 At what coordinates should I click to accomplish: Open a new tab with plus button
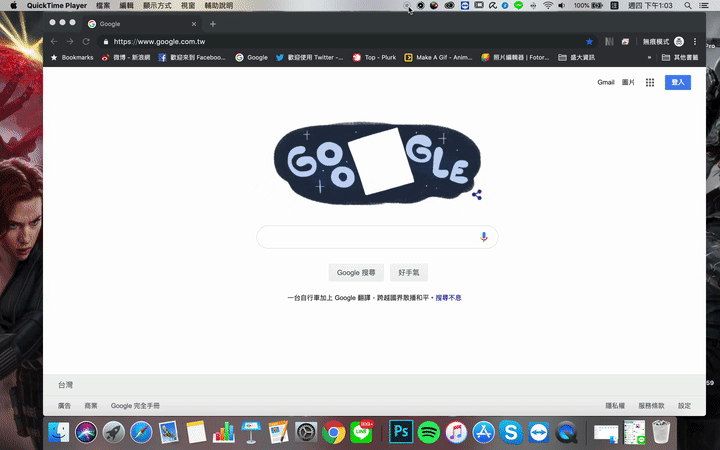pyautogui.click(x=213, y=23)
